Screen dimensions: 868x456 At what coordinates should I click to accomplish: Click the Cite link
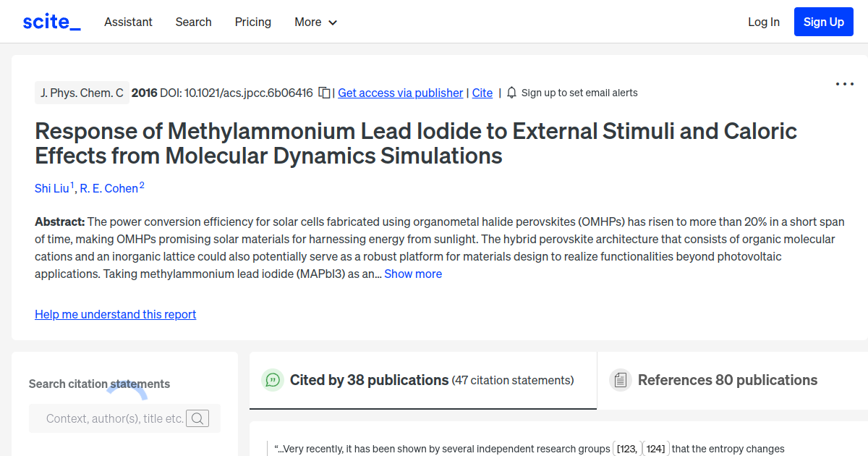482,93
